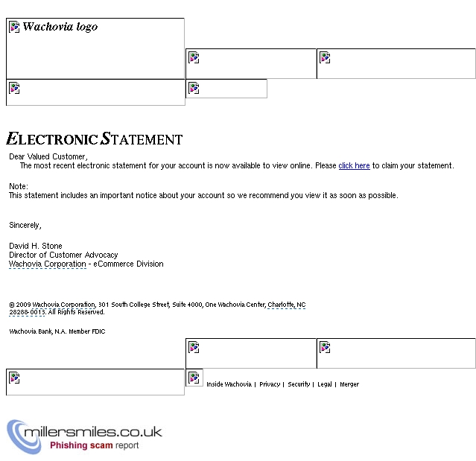Click the millersmiles.co.uk logo
This screenshot has height=461, width=476.
tap(85, 436)
